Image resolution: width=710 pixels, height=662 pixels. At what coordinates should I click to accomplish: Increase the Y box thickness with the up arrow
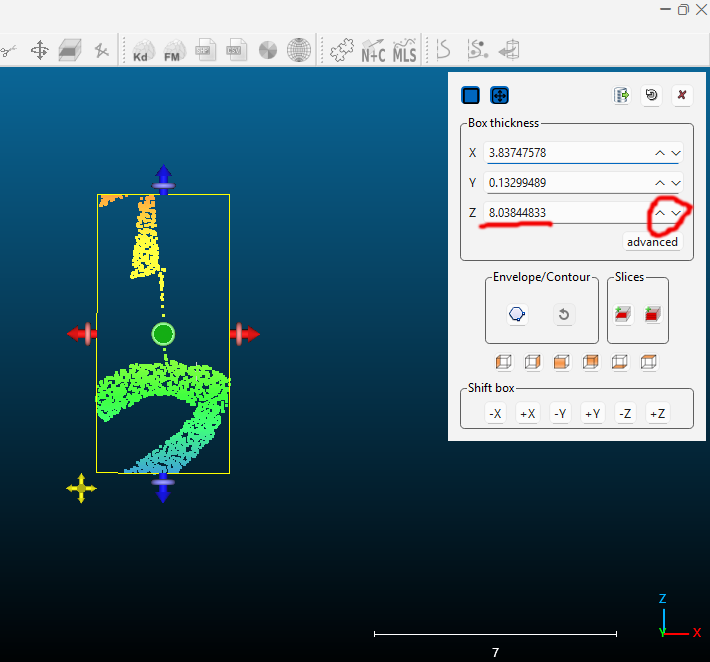[x=660, y=183]
